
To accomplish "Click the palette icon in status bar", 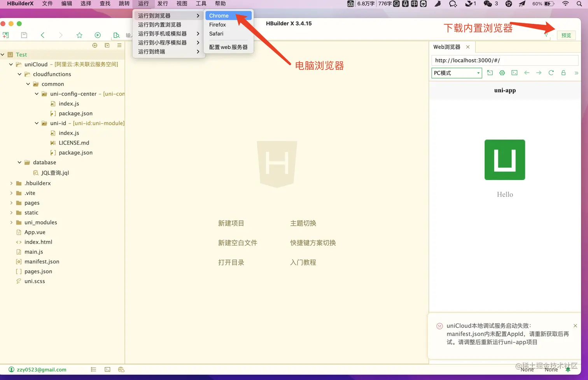I will coord(121,370).
